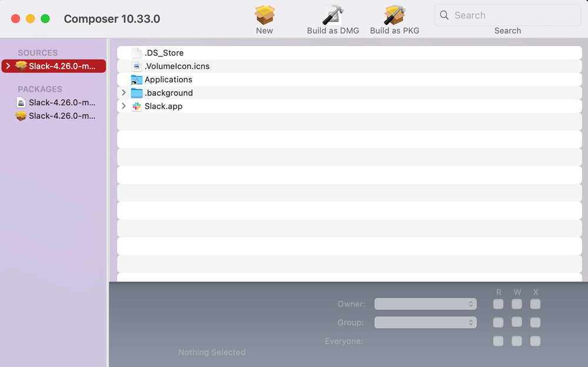Screen dimensions: 588x367
Task: Click the Applications alias folder icon
Action: 137,79
